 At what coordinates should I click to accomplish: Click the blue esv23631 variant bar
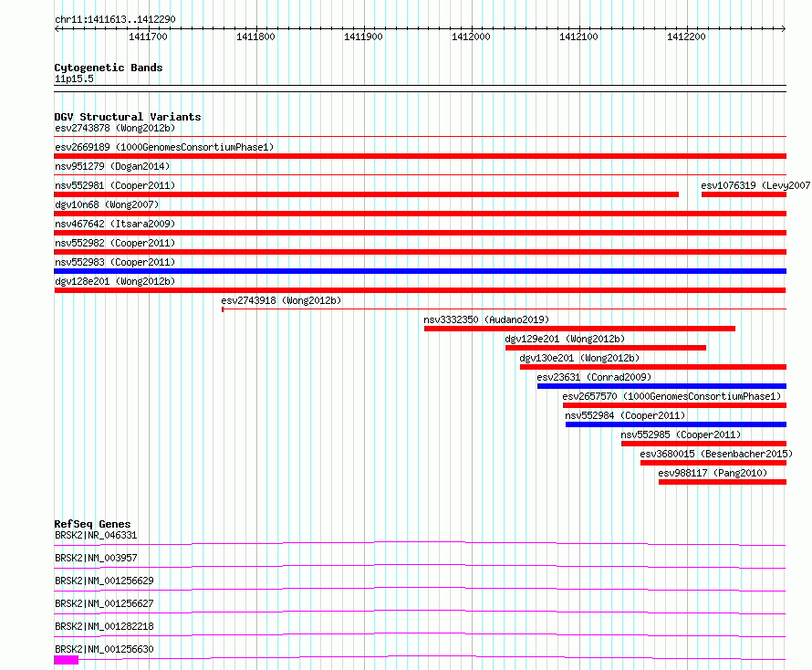pos(661,386)
